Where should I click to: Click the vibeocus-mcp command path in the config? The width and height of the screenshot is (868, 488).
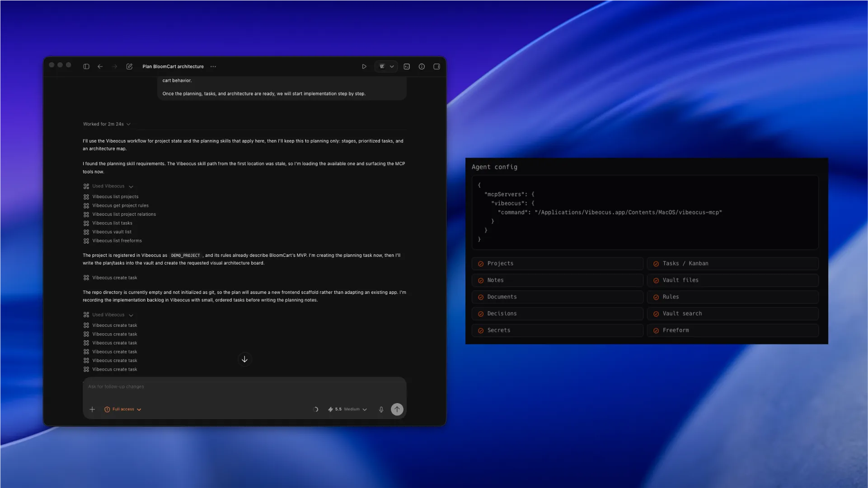coord(628,212)
